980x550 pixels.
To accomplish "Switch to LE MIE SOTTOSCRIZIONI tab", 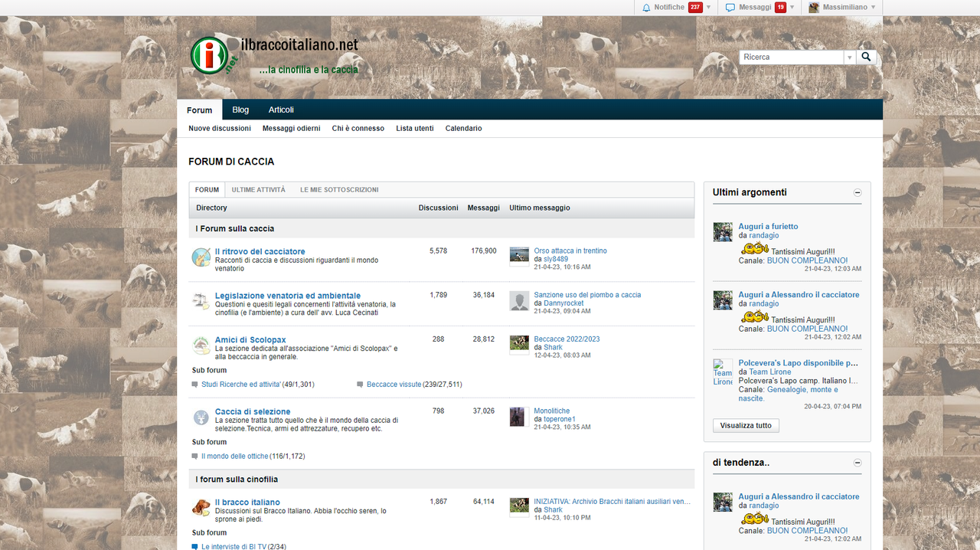I will pos(339,189).
